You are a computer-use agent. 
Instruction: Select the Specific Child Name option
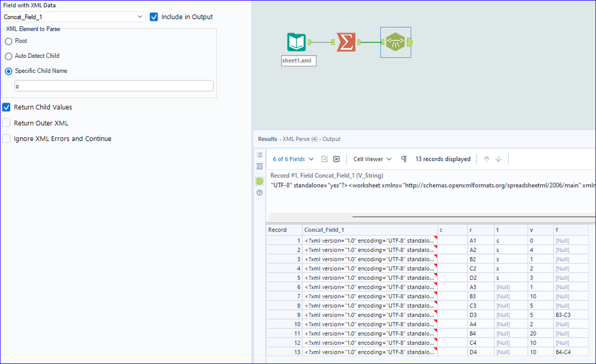(8, 71)
